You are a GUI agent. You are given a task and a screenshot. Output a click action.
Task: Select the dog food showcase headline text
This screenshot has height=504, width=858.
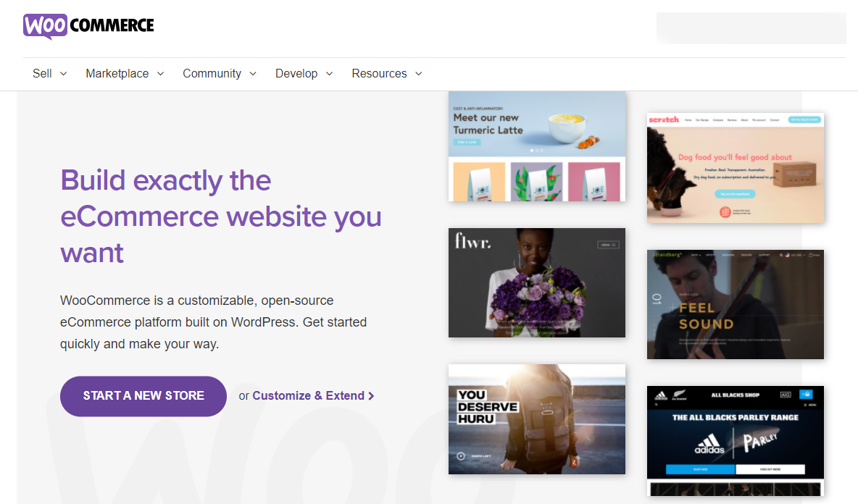(735, 157)
